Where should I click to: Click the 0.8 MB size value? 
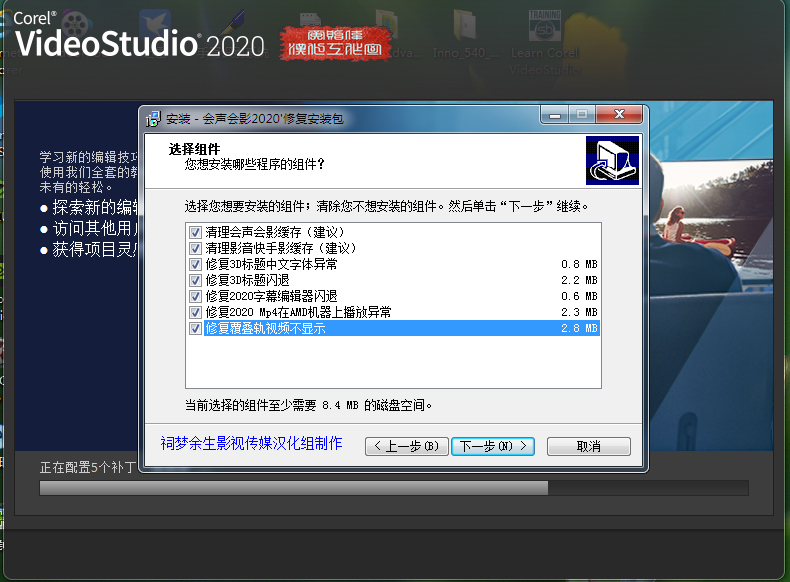579,265
